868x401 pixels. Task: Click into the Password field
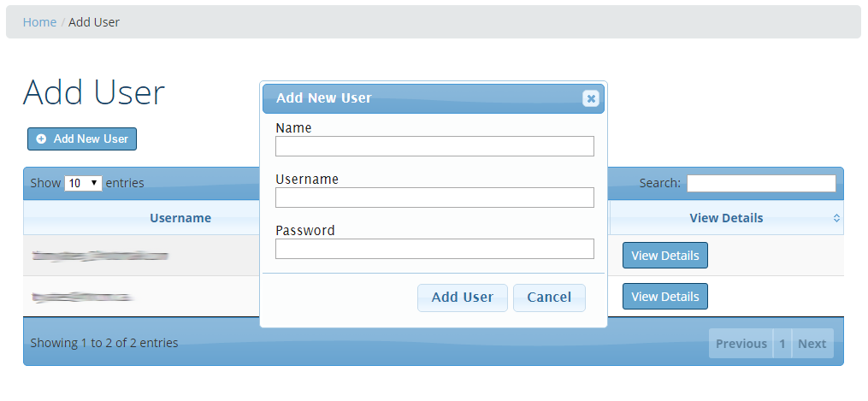tap(434, 249)
